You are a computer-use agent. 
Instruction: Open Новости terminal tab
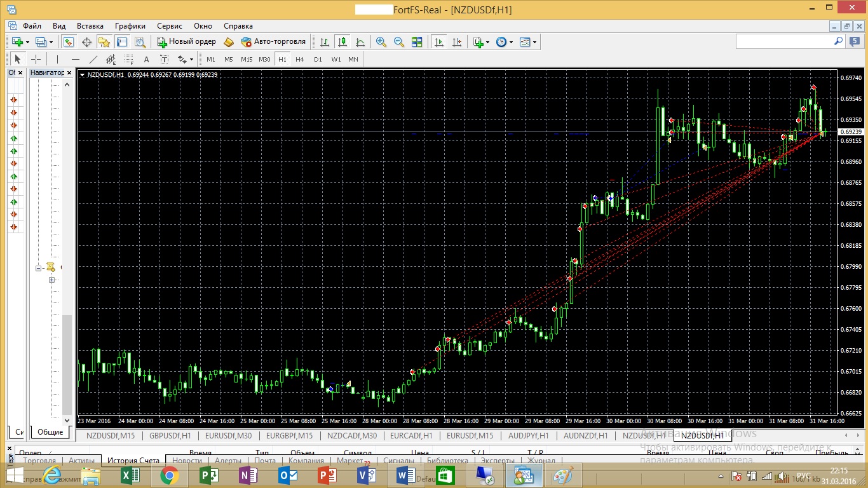coord(187,461)
